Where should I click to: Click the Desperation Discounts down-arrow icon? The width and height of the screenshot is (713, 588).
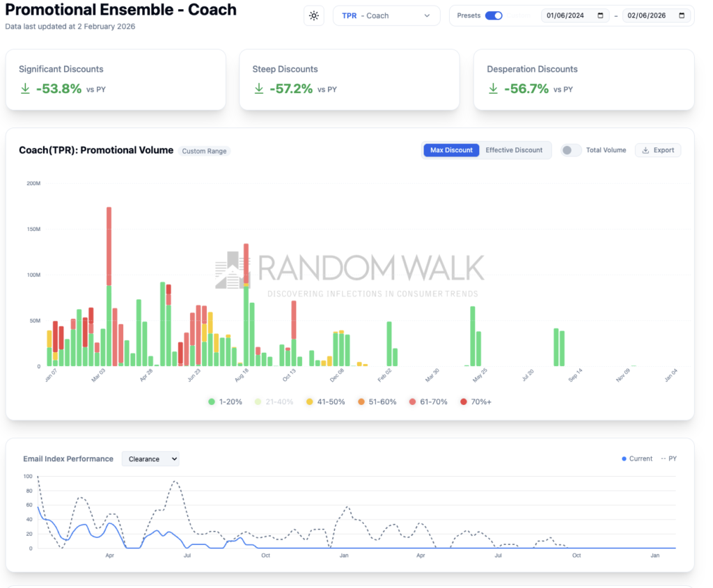coord(493,89)
